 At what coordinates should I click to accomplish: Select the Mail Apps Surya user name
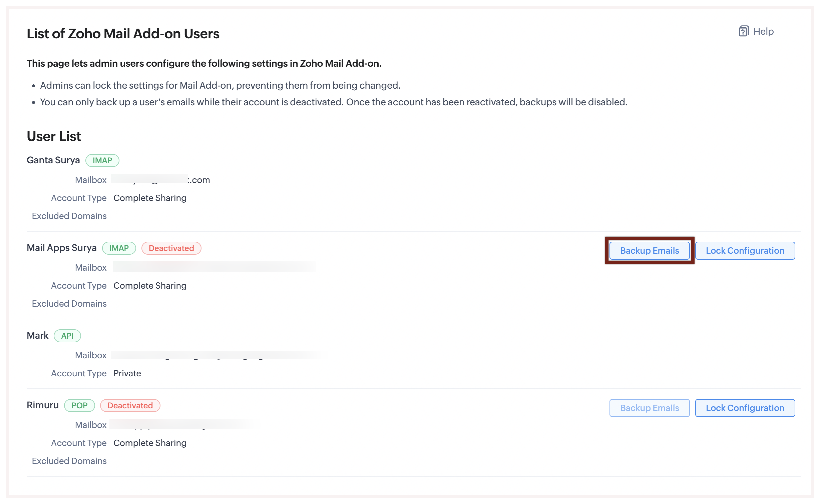point(61,248)
